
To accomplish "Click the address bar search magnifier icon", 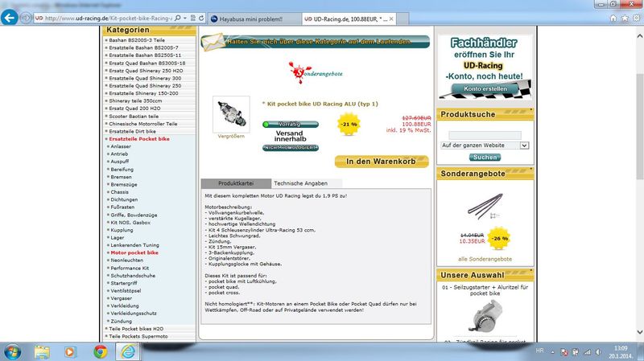I will pyautogui.click(x=177, y=18).
